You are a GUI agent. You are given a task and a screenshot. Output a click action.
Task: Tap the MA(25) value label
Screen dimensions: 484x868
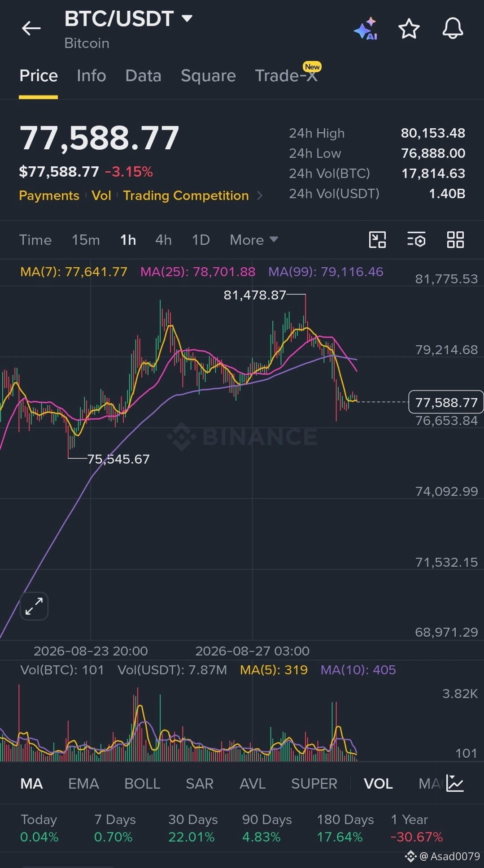[x=198, y=272]
